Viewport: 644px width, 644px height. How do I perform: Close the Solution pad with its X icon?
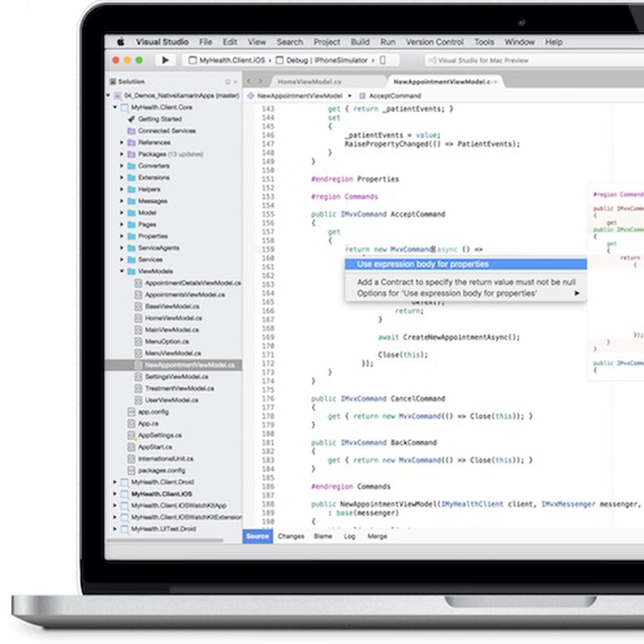point(235,82)
